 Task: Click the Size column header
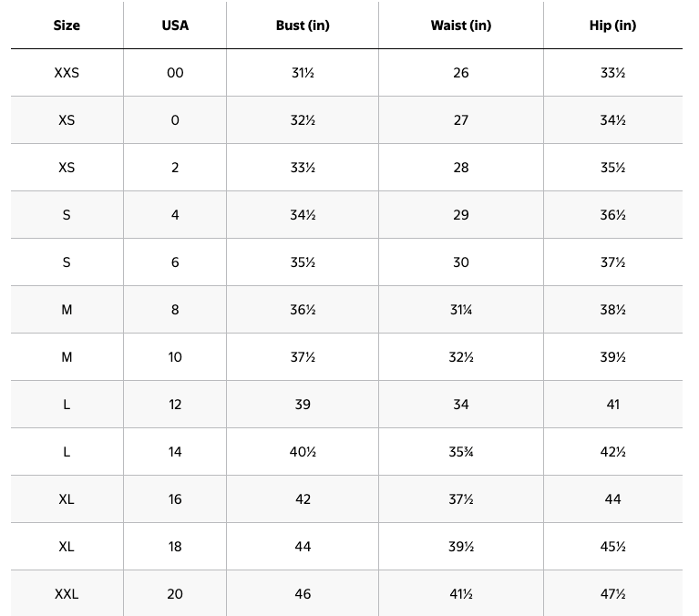click(x=67, y=26)
